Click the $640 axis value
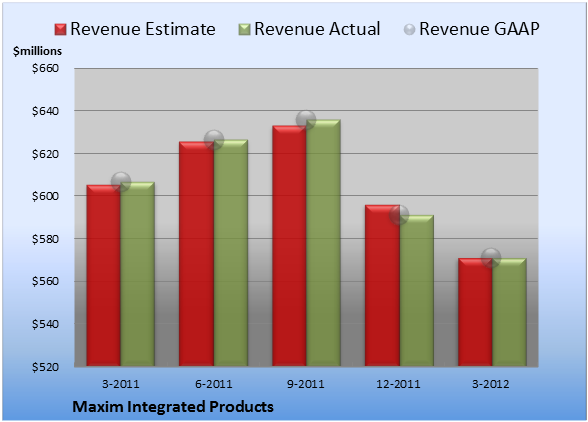This screenshot has height=422, width=588. click(x=45, y=111)
